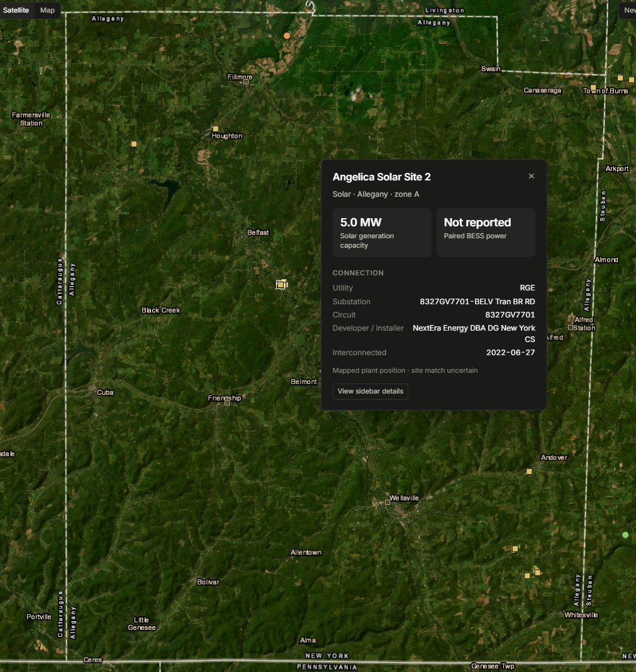The image size is (636, 672).
Task: Switch to Satellite view
Action: pos(16,10)
